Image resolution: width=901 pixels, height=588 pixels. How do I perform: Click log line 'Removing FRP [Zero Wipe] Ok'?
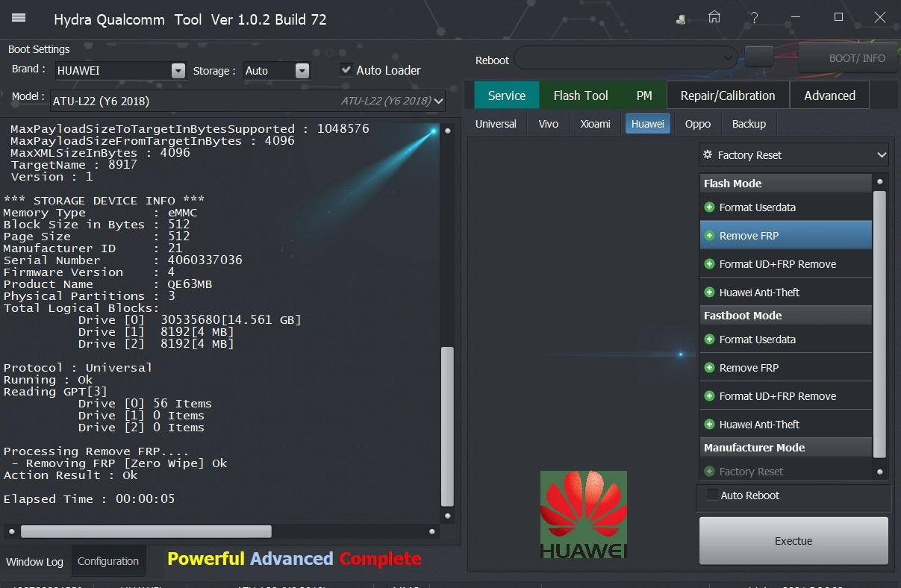(x=119, y=463)
